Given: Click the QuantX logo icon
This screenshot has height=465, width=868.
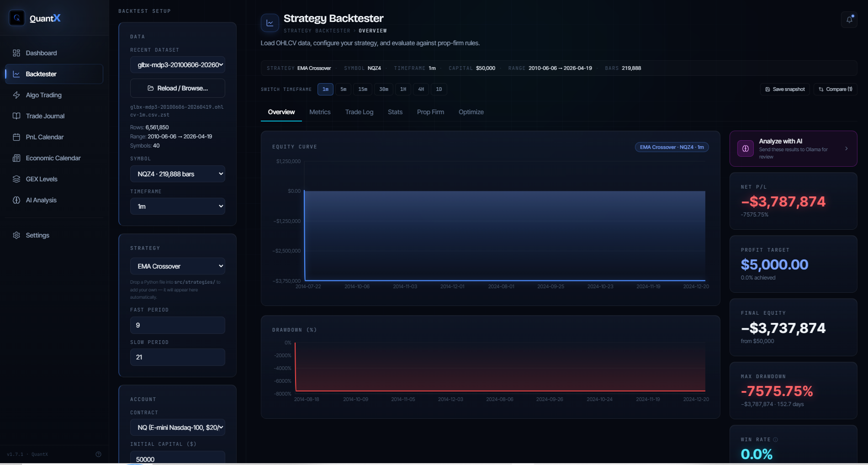Looking at the screenshot, I should click(x=17, y=18).
